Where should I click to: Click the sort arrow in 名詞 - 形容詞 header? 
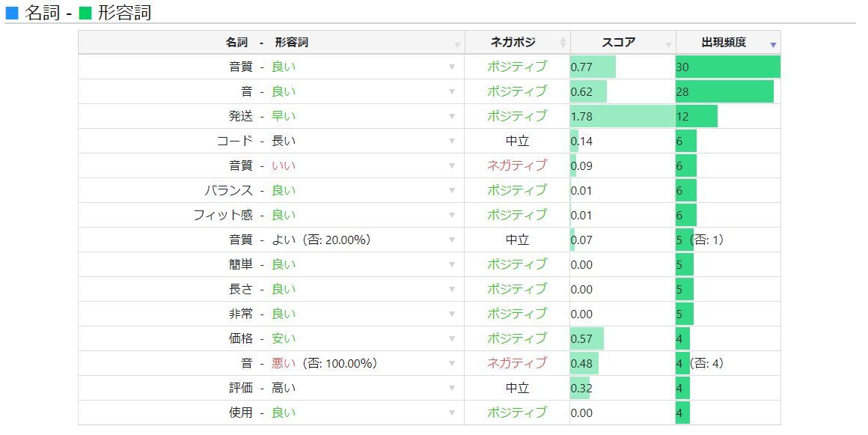pyautogui.click(x=457, y=46)
